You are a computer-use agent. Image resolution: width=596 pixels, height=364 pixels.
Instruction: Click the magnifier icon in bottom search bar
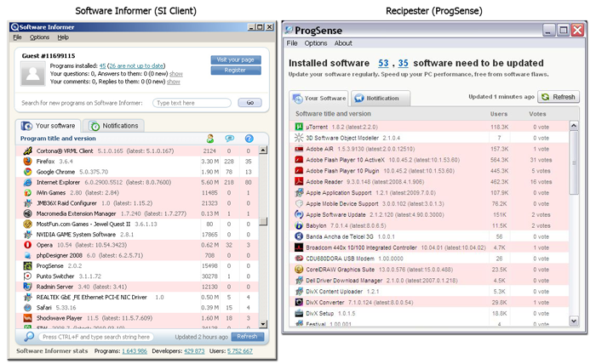[x=30, y=337]
